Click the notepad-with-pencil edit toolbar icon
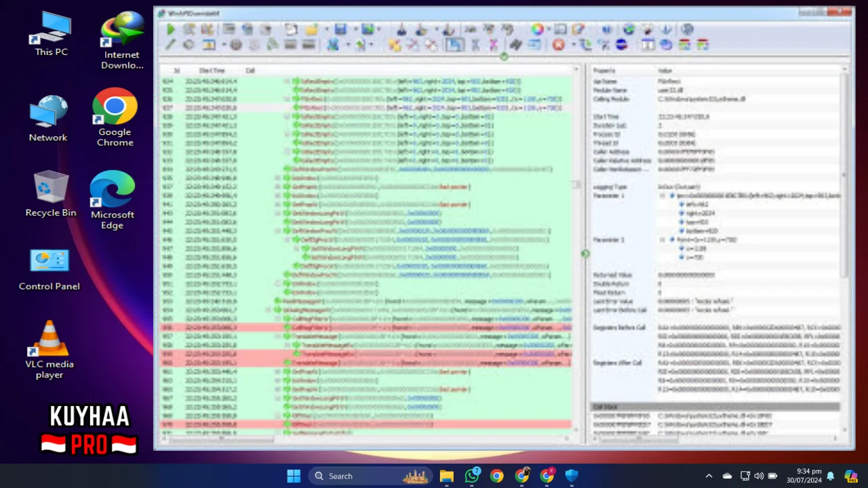Viewport: 868px width, 488px height. pyautogui.click(x=578, y=29)
